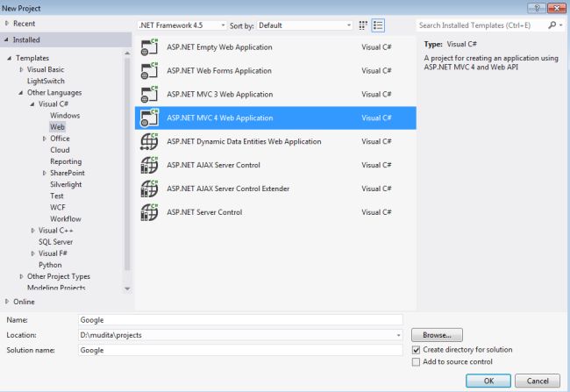Select ASP.NET MVC 3 Web Application text
Image resolution: width=570 pixels, height=392 pixels.
219,95
